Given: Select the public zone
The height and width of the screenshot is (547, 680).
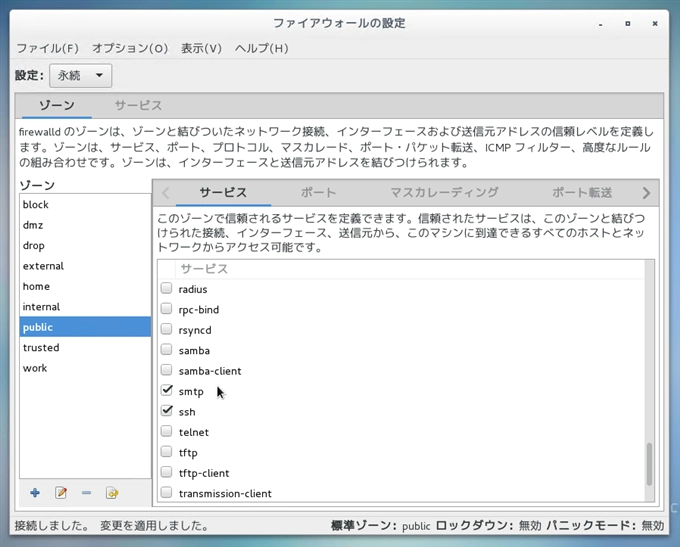Looking at the screenshot, I should [x=85, y=327].
